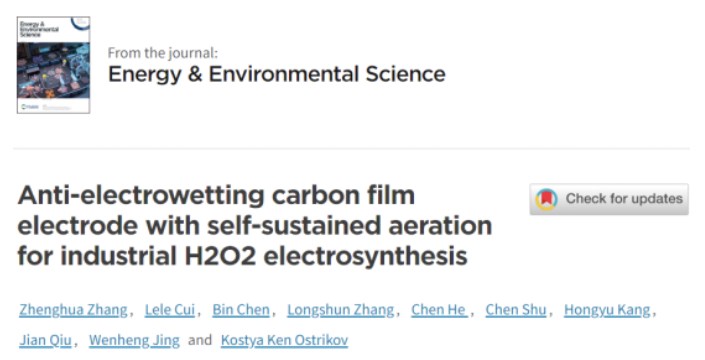Select the Anti-electrowetting carbon film article title
Screen dimensions: 705x360
pos(254,226)
